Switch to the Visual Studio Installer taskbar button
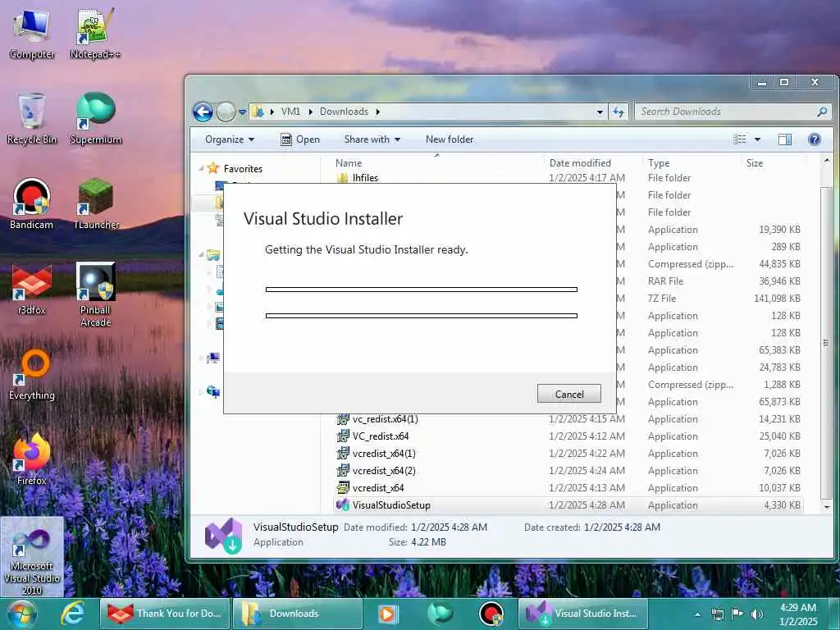This screenshot has width=840, height=630. [583, 614]
